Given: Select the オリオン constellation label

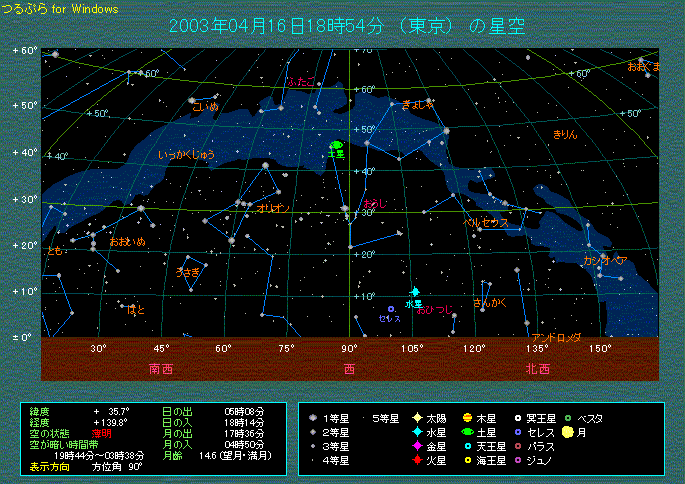Looking at the screenshot, I should pyautogui.click(x=273, y=208).
